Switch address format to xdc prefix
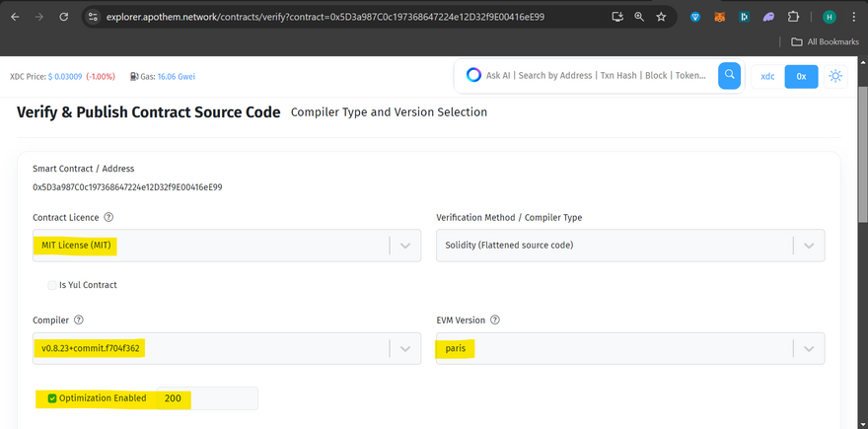The height and width of the screenshot is (429, 868). (x=767, y=76)
